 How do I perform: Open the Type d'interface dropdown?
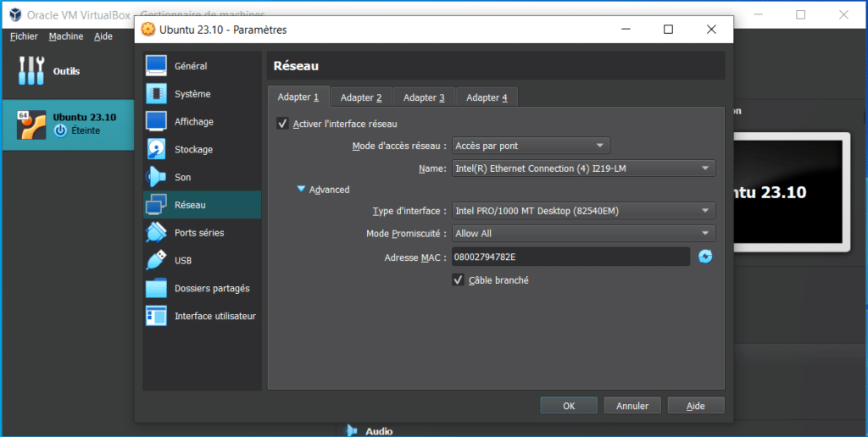click(x=583, y=211)
